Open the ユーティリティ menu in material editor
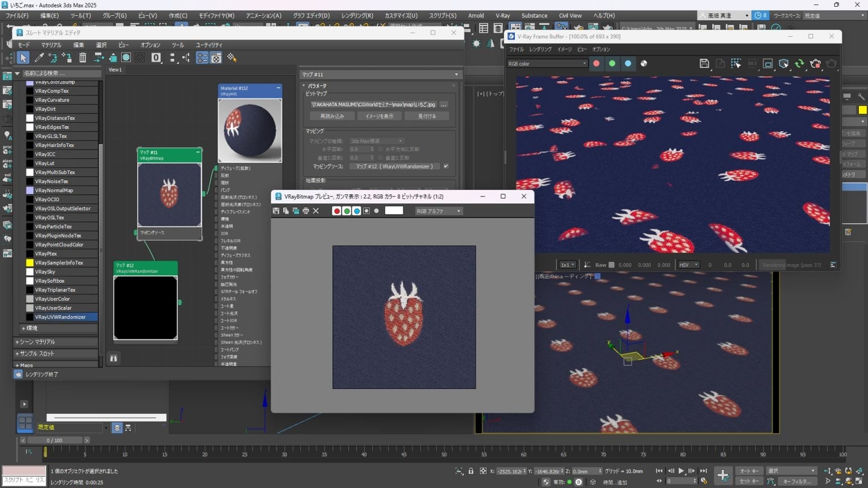The height and width of the screenshot is (488, 868). click(x=209, y=45)
